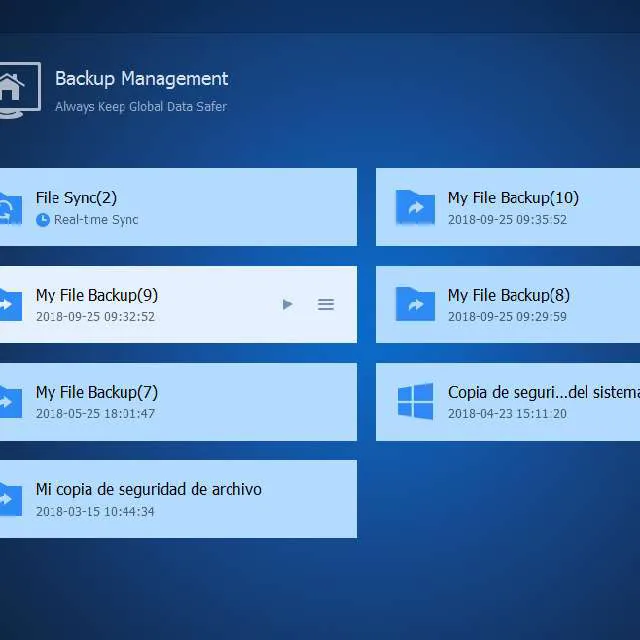
Task: Click the clock icon beside Real-time Sync
Action: click(43, 220)
